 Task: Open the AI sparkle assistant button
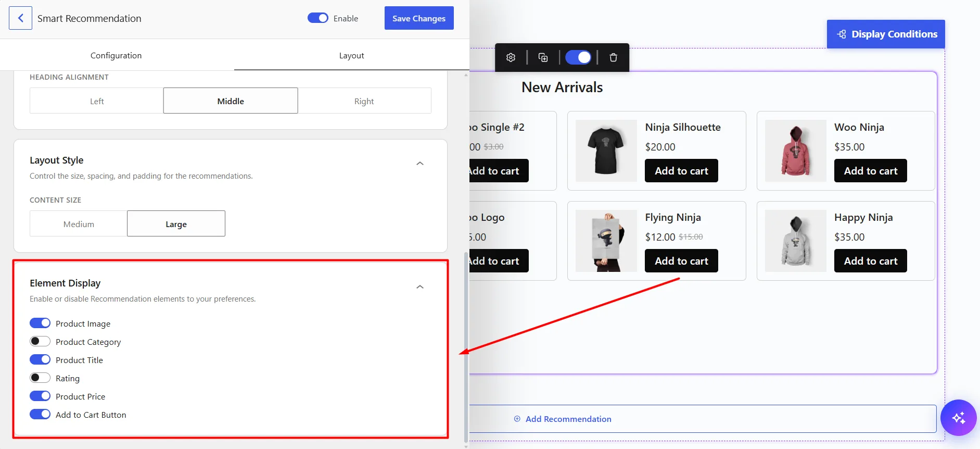(958, 418)
